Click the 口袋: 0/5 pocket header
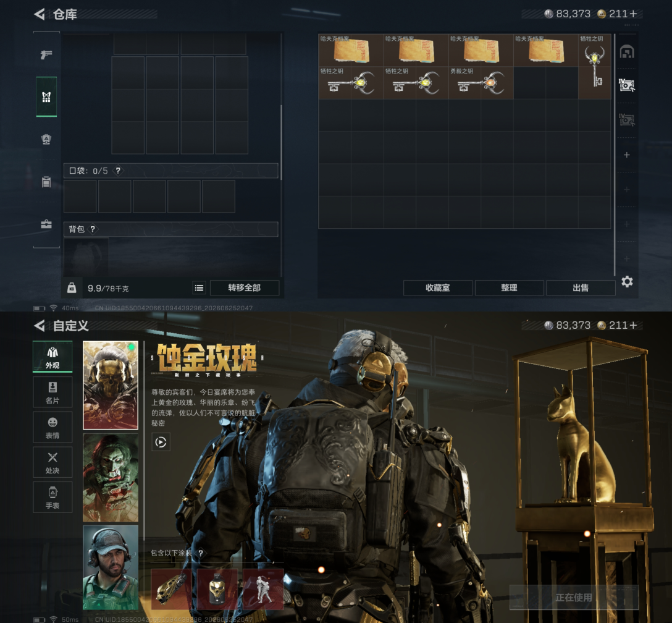672x623 pixels. (x=170, y=171)
